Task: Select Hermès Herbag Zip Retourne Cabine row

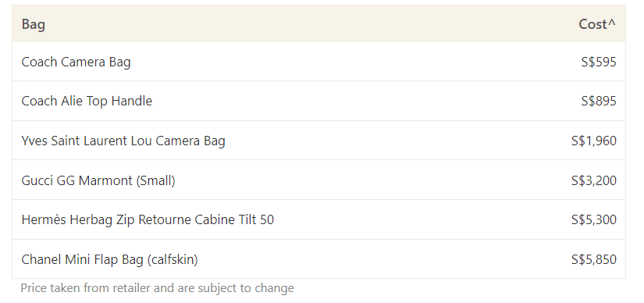Action: [318, 219]
